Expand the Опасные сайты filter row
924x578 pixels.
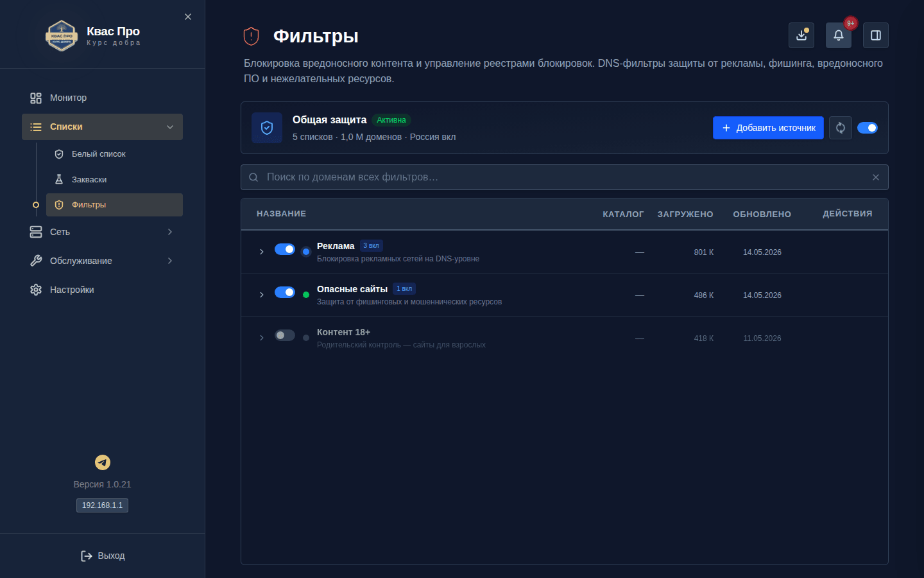click(x=262, y=295)
